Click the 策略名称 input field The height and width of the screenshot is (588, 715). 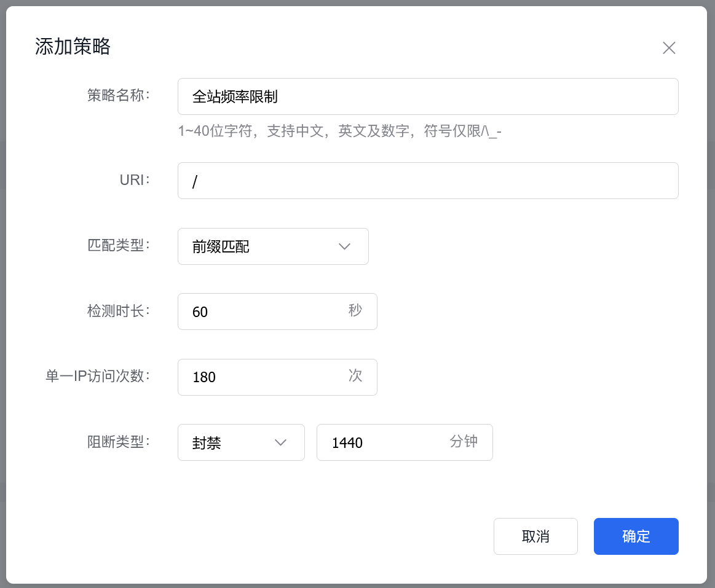coord(428,96)
